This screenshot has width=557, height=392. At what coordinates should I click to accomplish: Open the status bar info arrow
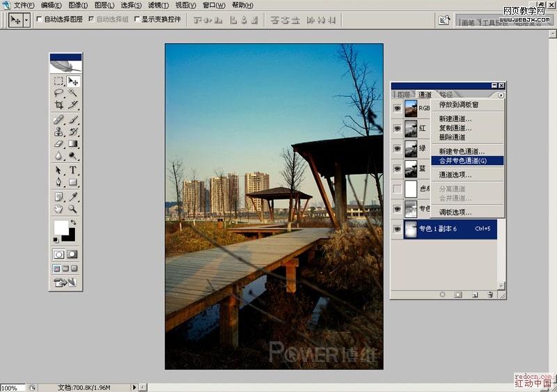point(134,387)
